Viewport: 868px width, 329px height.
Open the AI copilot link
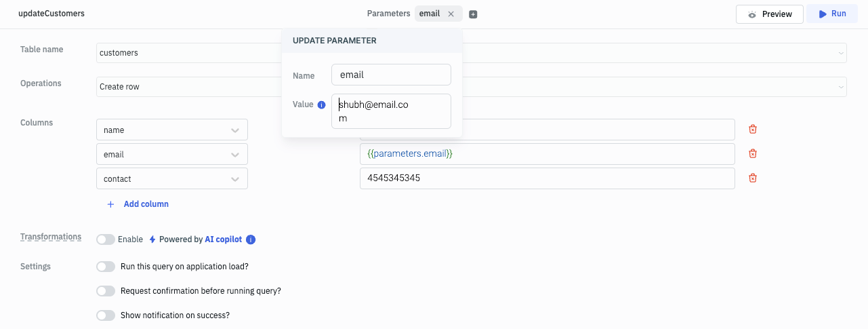(x=223, y=239)
